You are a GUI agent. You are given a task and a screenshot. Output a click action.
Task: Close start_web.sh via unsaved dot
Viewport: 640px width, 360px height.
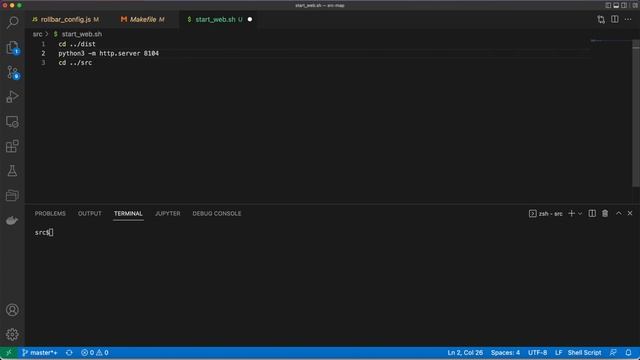tap(250, 19)
